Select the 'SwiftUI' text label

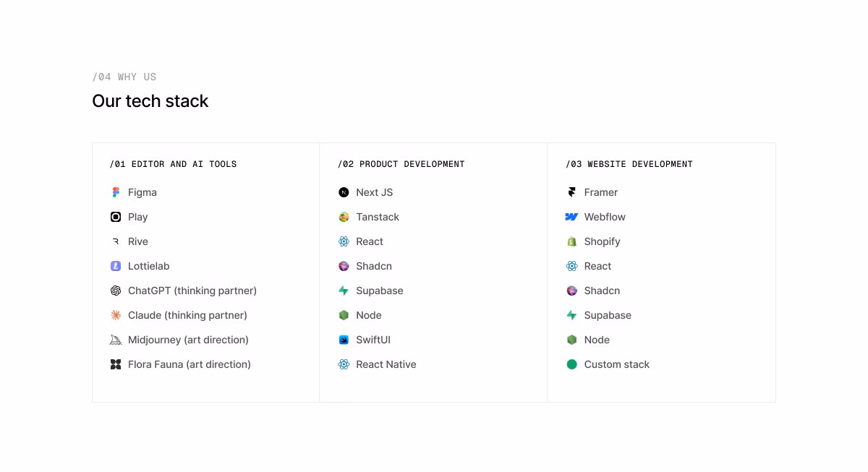point(373,340)
